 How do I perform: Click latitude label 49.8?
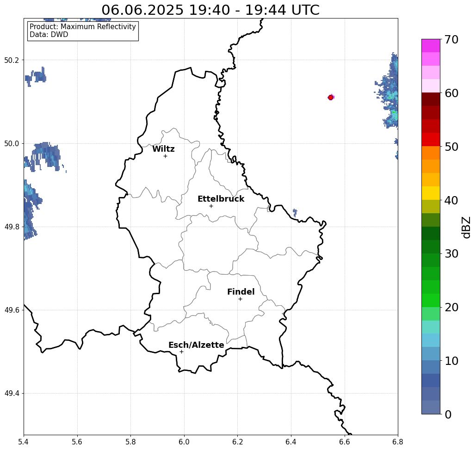[12, 227]
